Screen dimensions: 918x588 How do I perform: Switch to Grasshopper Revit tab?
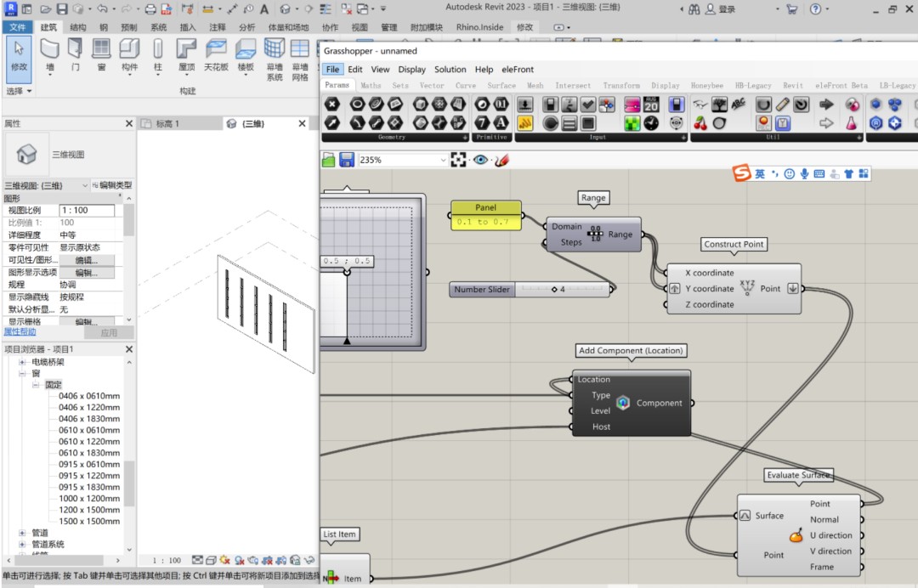(x=793, y=86)
